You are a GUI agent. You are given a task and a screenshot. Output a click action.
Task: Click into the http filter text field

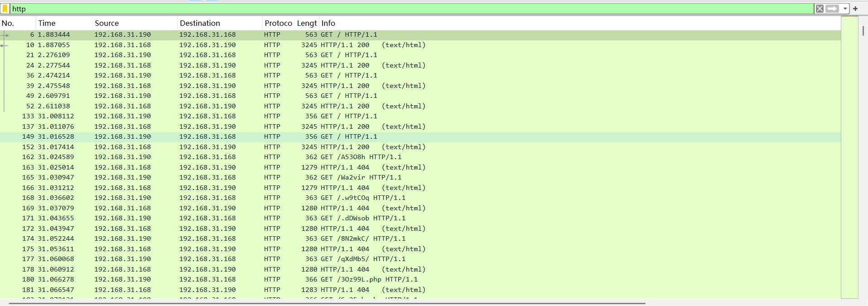(408, 9)
